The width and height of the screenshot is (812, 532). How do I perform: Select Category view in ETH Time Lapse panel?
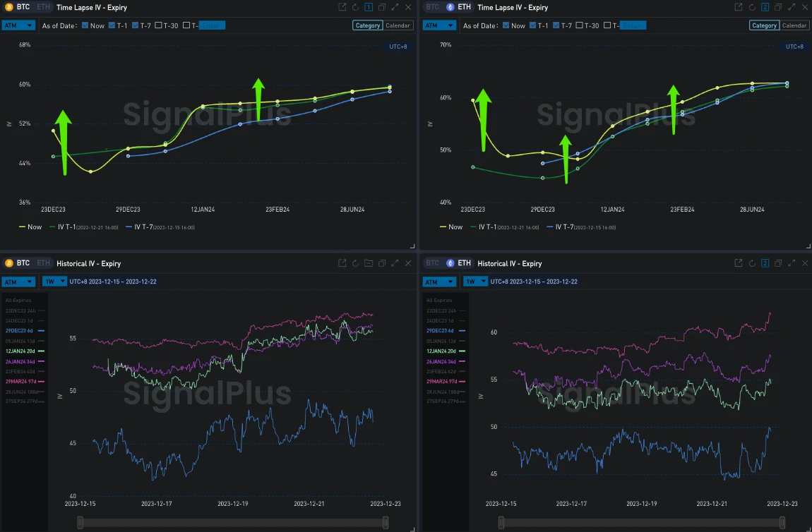pyautogui.click(x=763, y=25)
